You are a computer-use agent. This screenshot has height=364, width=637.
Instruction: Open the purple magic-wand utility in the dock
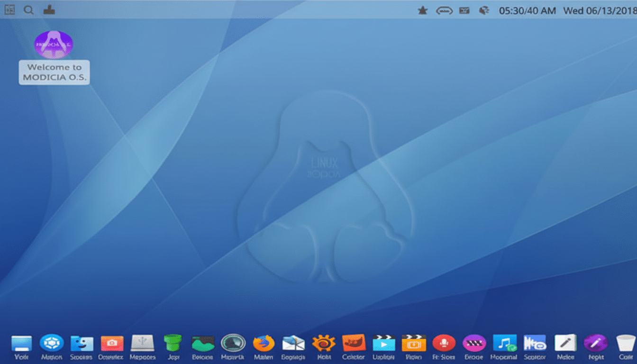[x=595, y=342]
